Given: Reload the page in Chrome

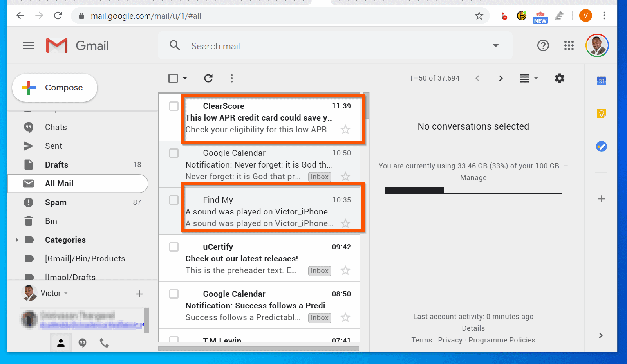Looking at the screenshot, I should (x=58, y=16).
